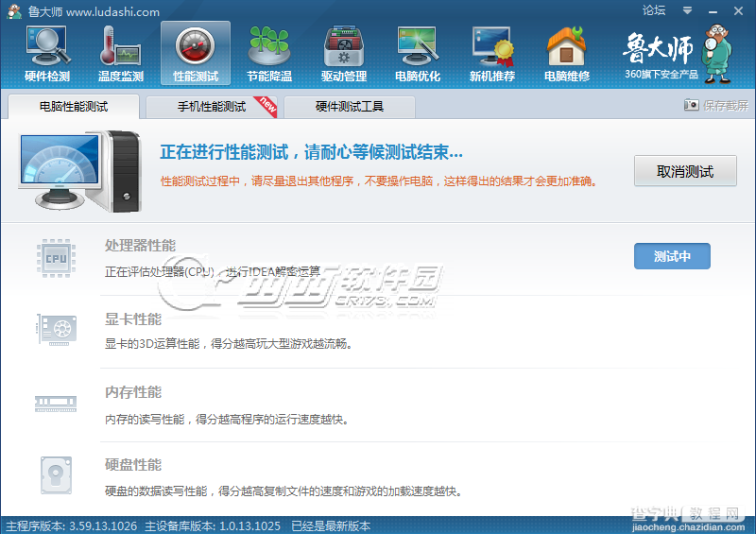Click the 处理器性能 heading

[x=140, y=246]
